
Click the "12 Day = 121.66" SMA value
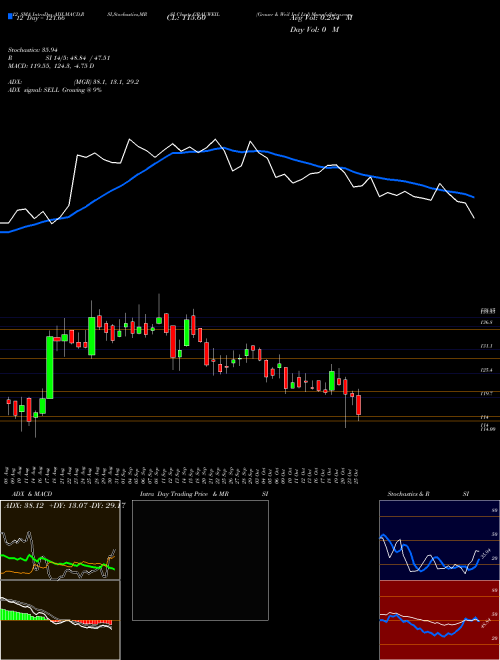[x=40, y=18]
